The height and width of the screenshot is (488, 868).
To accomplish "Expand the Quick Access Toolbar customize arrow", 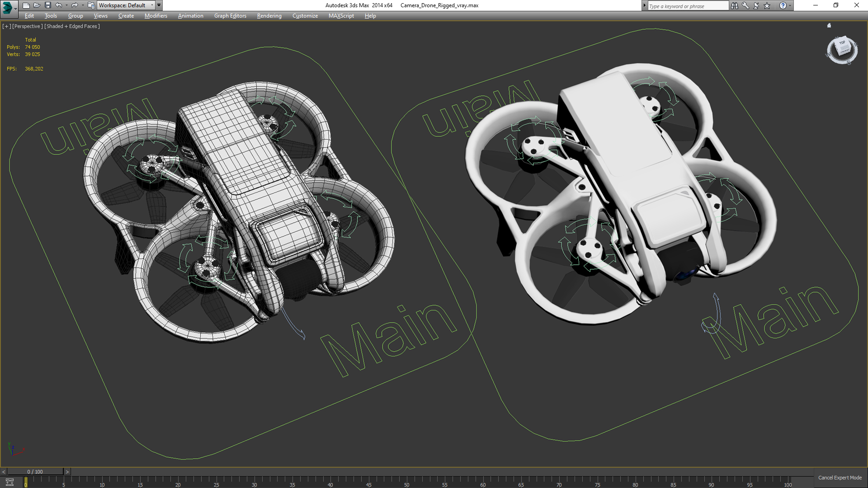I will (x=159, y=5).
